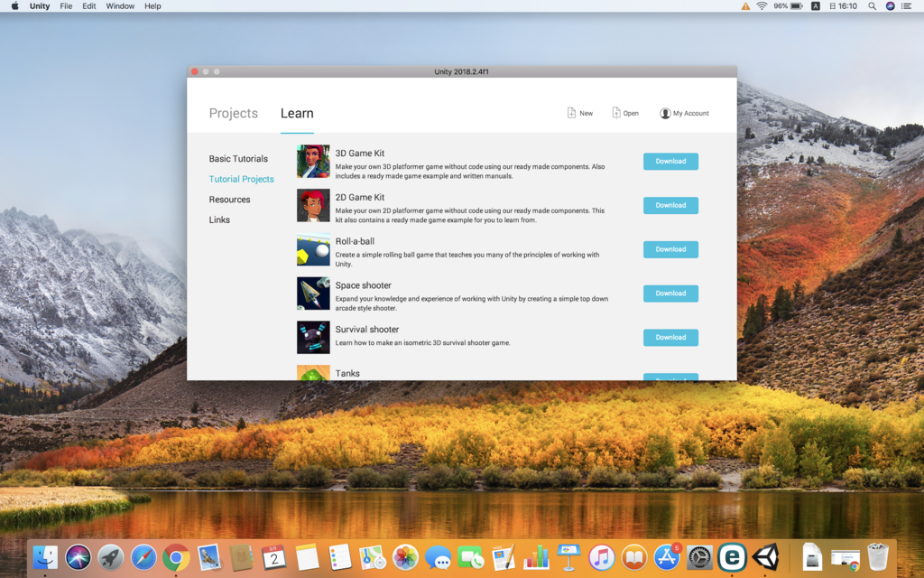Click the 2D Game Kit thumbnail

(313, 205)
